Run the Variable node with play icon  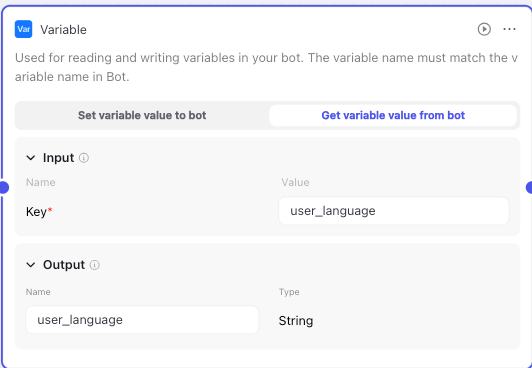coord(484,29)
